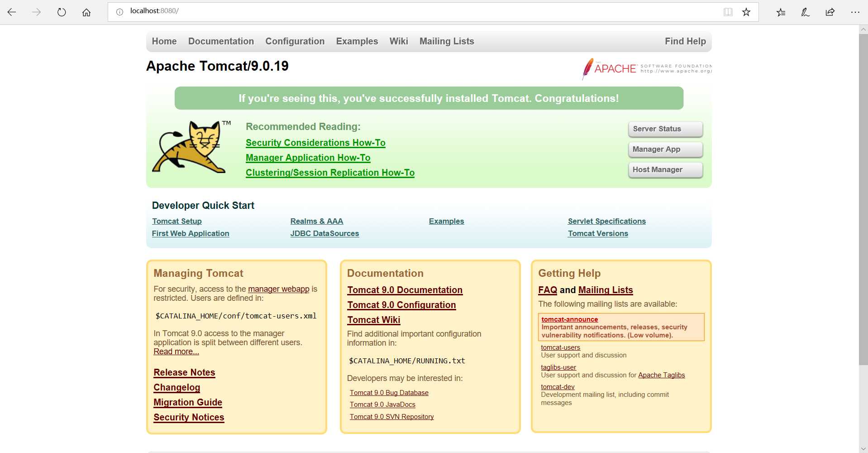Open the tomcat-users mailing list link

[x=560, y=347]
